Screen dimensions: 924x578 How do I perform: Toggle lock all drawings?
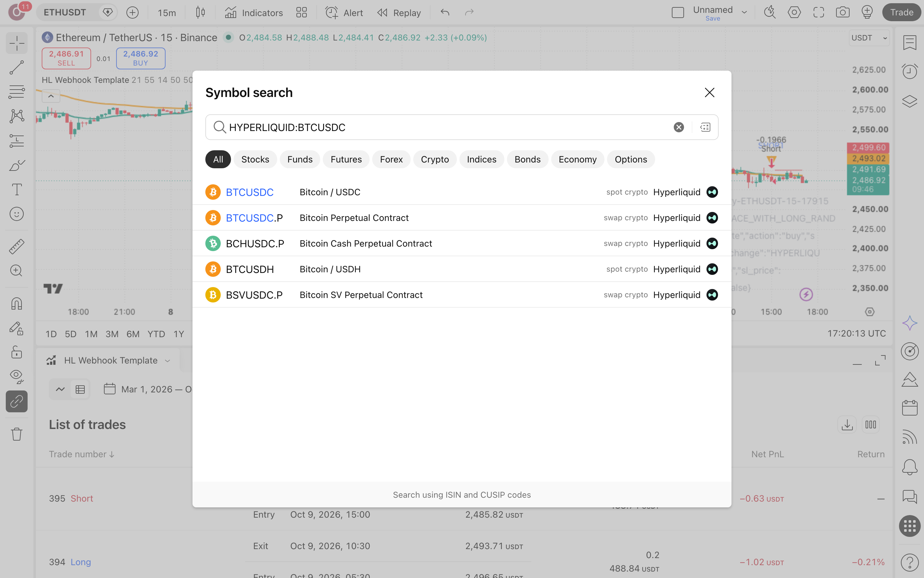[x=16, y=353]
